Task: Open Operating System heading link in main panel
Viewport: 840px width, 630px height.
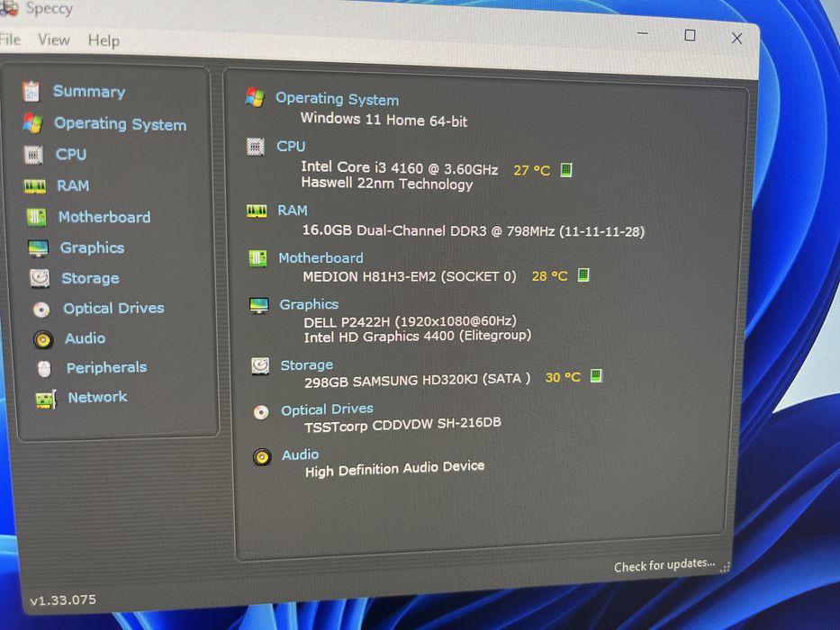Action: (337, 99)
